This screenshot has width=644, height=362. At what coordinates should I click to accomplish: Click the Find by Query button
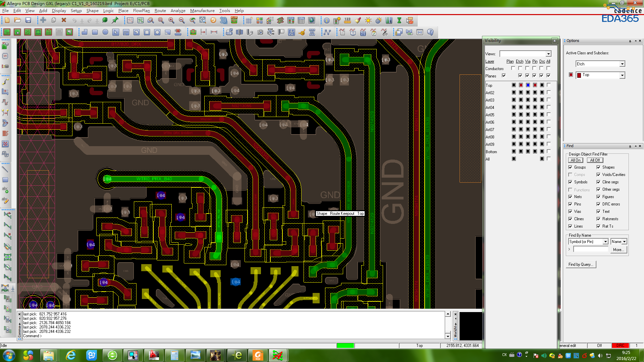[x=581, y=264]
